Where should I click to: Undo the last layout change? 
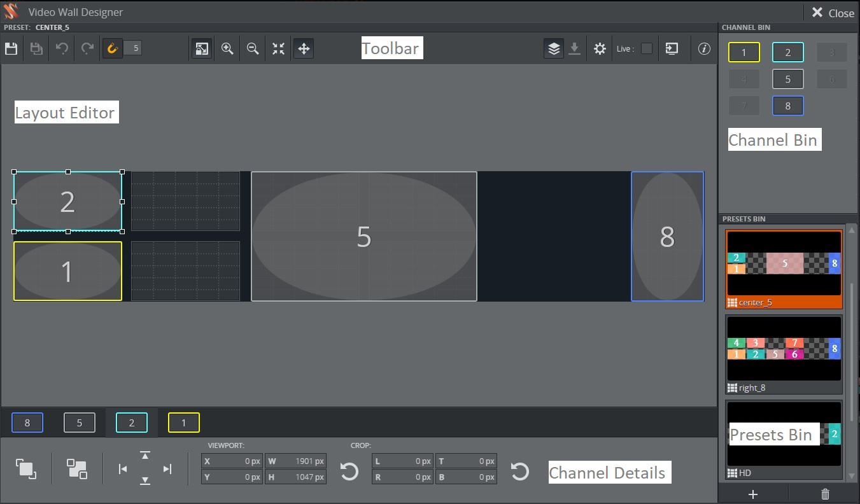tap(62, 48)
